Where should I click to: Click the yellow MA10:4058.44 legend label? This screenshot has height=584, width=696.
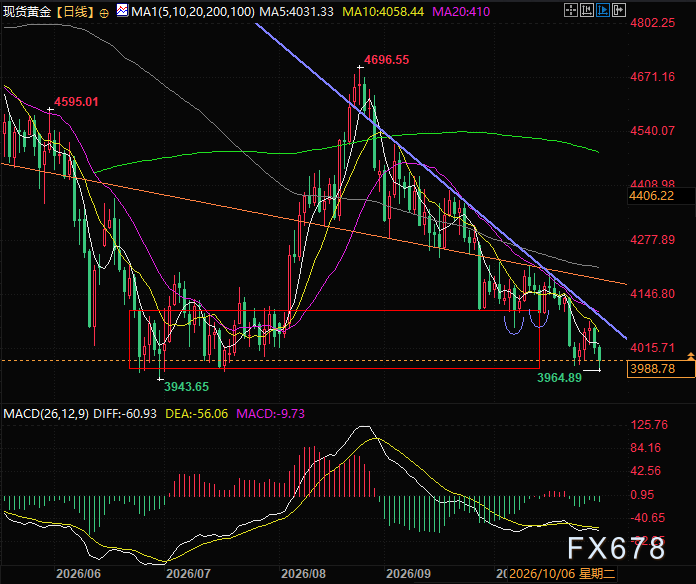pyautogui.click(x=383, y=12)
